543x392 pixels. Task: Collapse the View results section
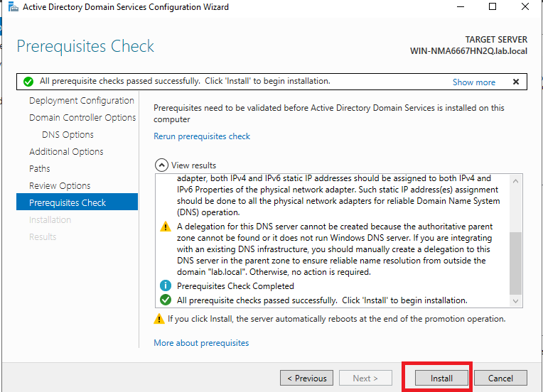coord(161,165)
